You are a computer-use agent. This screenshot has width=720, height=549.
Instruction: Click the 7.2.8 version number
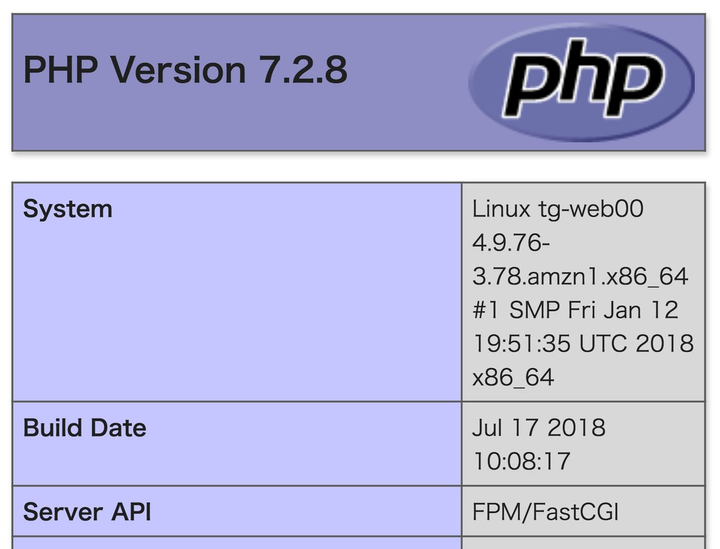pos(303,70)
